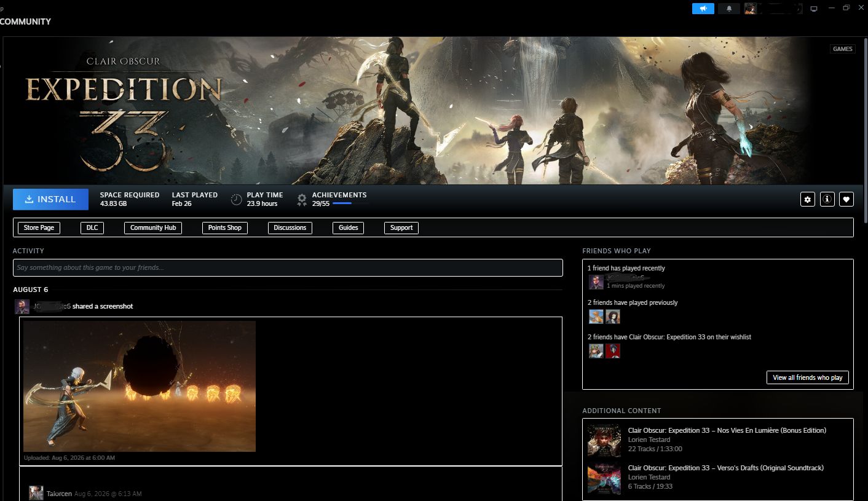Open the account profile avatar menu

click(751, 9)
